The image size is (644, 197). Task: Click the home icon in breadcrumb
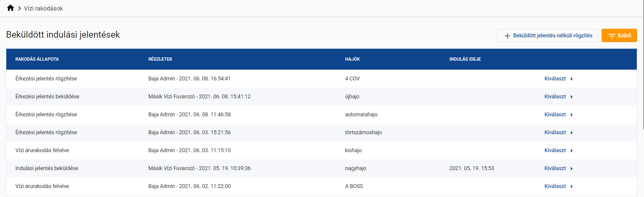point(10,8)
